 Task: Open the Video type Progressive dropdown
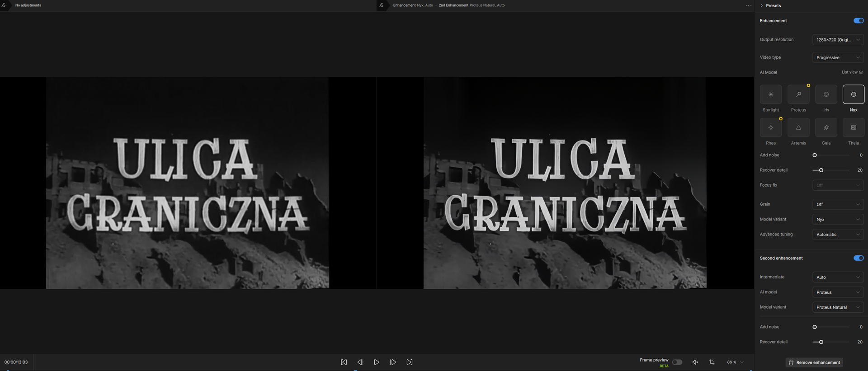pyautogui.click(x=838, y=57)
